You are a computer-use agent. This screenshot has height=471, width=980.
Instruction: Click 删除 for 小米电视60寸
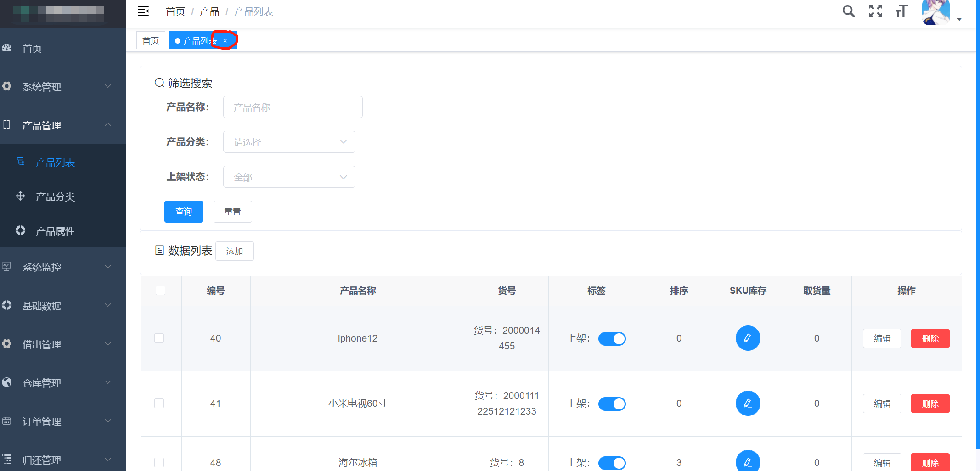coord(930,404)
